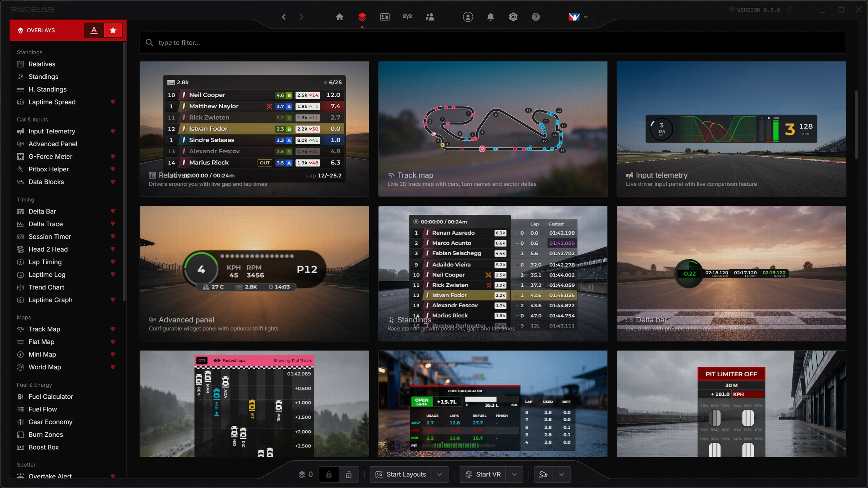Open the Advanced panel overlay card
Image resolution: width=868 pixels, height=488 pixels.
coord(254,273)
